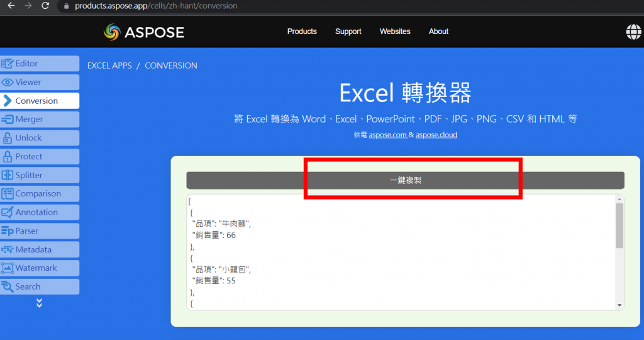Select Conversion label in the sidebar
The height and width of the screenshot is (340, 644).
tap(36, 101)
